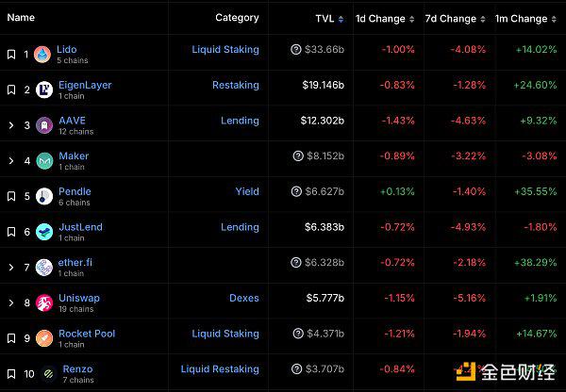566x392 pixels.
Task: Toggle the bookmark for JustLend
Action: (11, 232)
